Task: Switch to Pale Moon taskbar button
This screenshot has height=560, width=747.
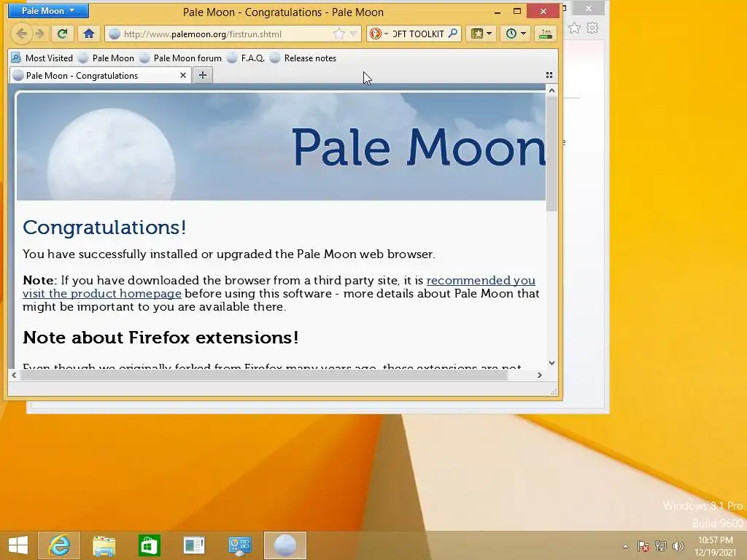Action: coord(285,545)
